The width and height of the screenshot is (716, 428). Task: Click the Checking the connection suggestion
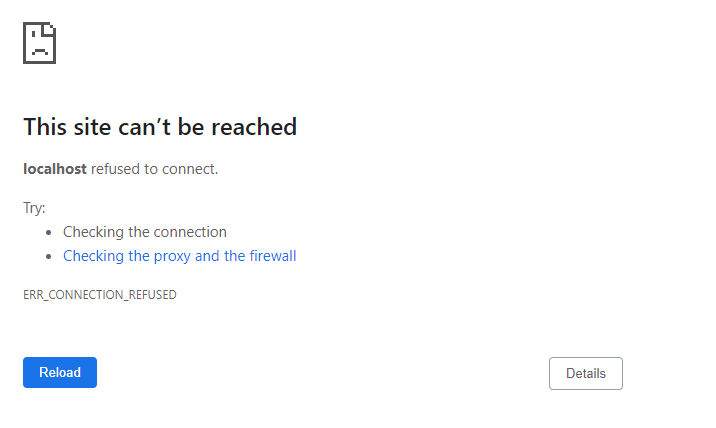pos(145,232)
